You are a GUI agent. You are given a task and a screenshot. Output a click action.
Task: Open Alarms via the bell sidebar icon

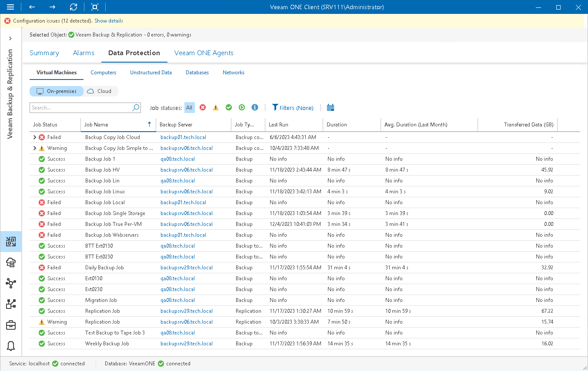pyautogui.click(x=11, y=346)
